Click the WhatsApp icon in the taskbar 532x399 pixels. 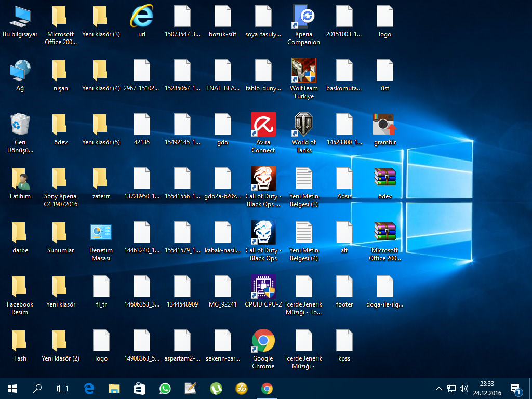[x=165, y=388]
